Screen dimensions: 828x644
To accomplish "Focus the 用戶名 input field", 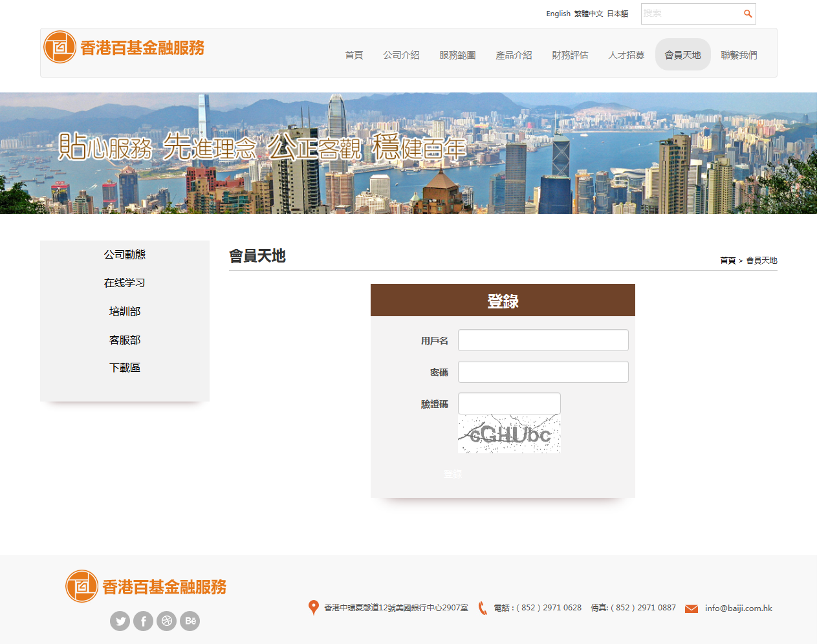I will (x=543, y=340).
